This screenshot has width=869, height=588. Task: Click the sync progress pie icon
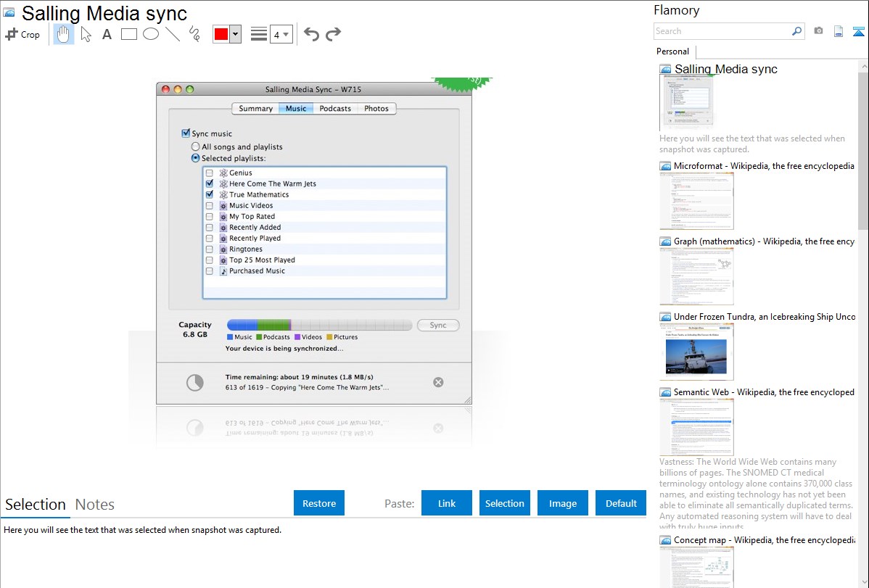click(x=194, y=382)
